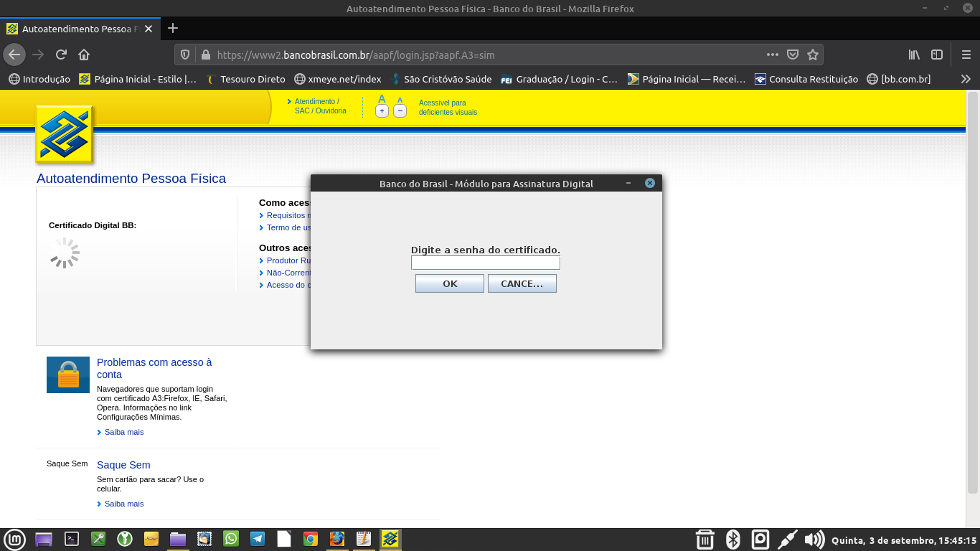Image resolution: width=980 pixels, height=551 pixels.
Task: Bookmark this page with the star icon
Action: [813, 55]
